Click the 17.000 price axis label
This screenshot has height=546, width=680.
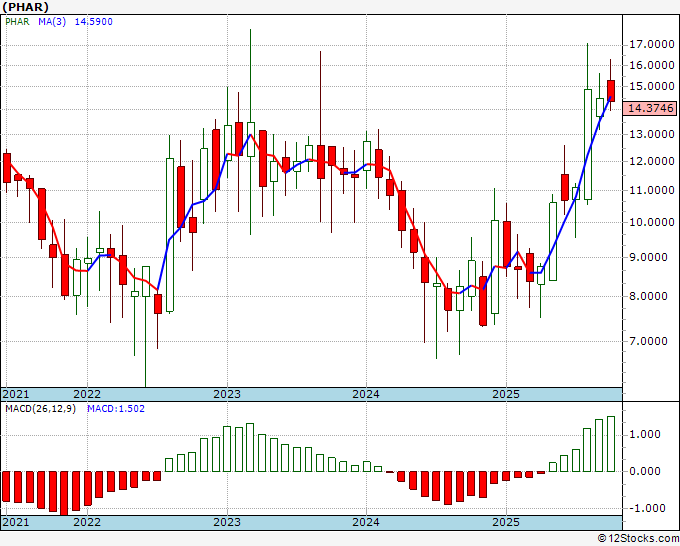click(x=650, y=44)
